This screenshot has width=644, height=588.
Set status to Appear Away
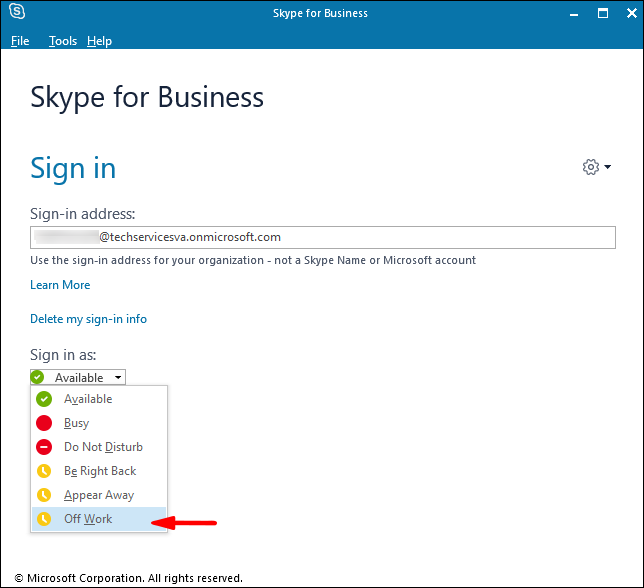pyautogui.click(x=99, y=495)
